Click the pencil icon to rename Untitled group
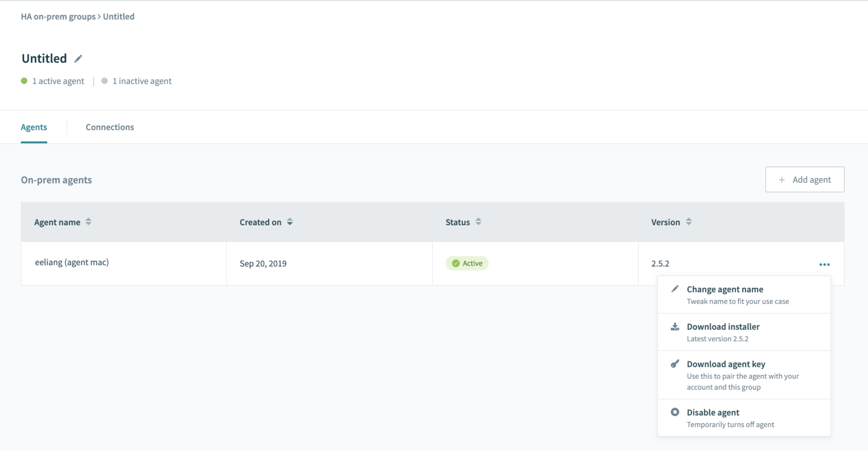Image resolution: width=868 pixels, height=451 pixels. point(78,59)
